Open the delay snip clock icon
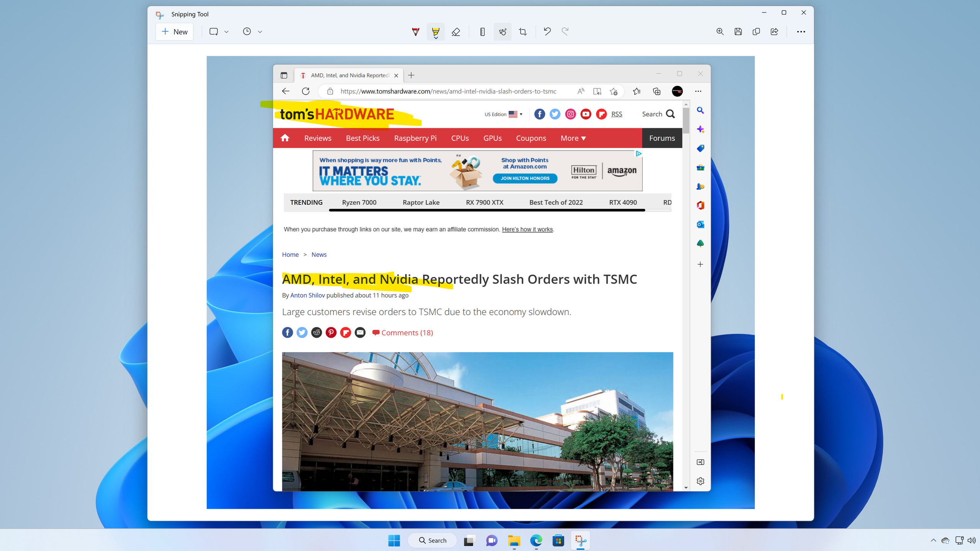Screen dimensions: 980x551 tap(247, 32)
